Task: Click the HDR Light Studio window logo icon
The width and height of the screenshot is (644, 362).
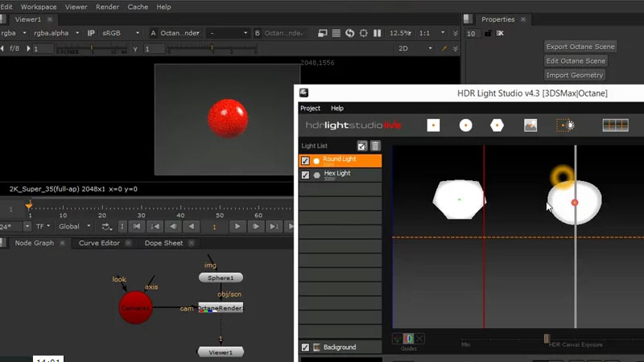Action: [304, 93]
